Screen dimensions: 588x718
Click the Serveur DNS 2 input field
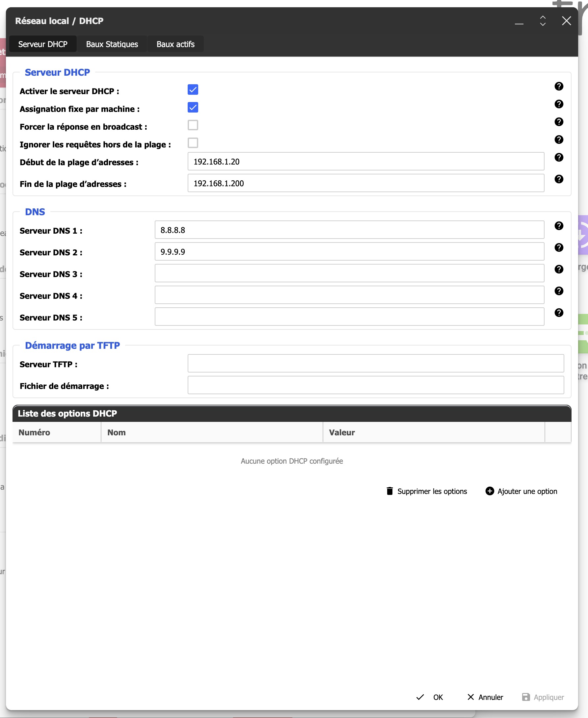click(x=350, y=251)
